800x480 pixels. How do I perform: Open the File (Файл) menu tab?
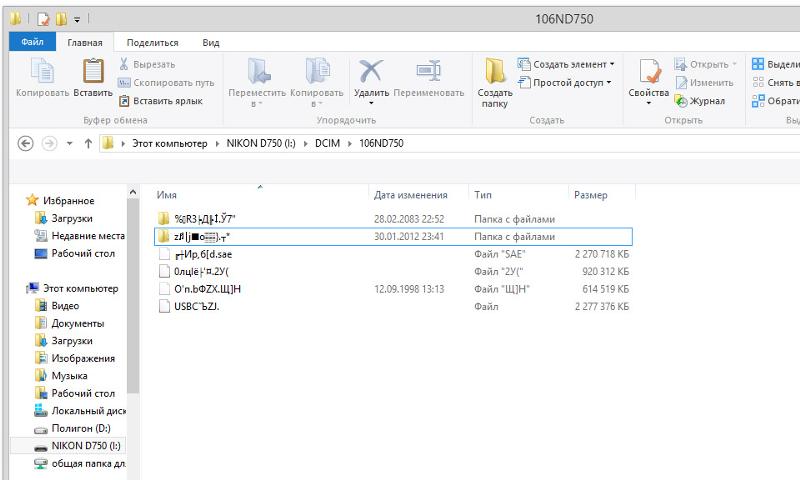tap(31, 42)
